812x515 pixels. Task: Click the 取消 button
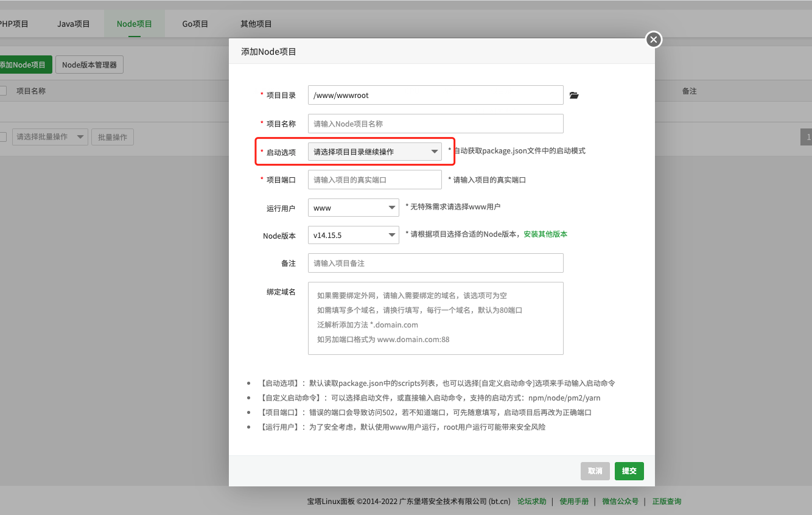click(x=595, y=471)
